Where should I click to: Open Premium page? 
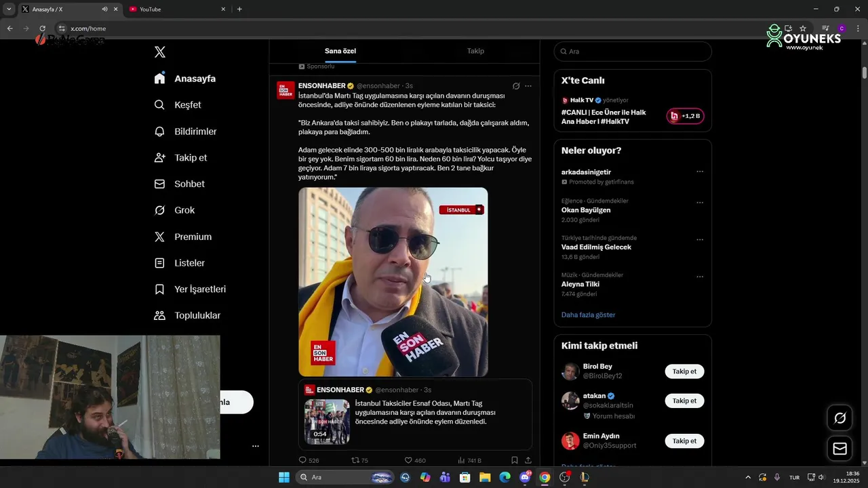coord(182,237)
